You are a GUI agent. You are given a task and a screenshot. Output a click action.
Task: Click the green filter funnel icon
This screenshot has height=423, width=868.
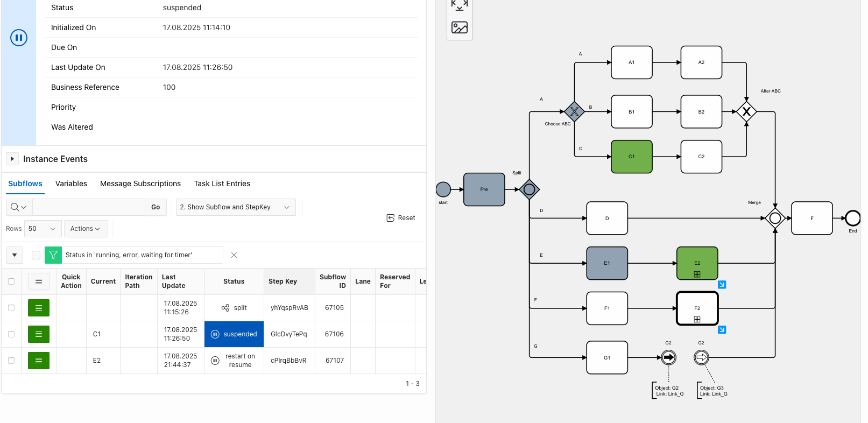pyautogui.click(x=53, y=255)
